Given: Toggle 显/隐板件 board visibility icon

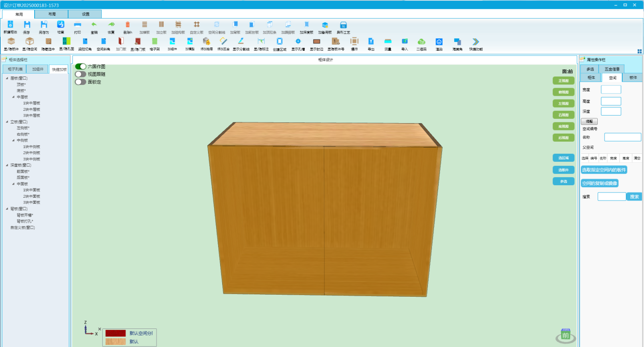Looking at the screenshot, I should 11,41.
